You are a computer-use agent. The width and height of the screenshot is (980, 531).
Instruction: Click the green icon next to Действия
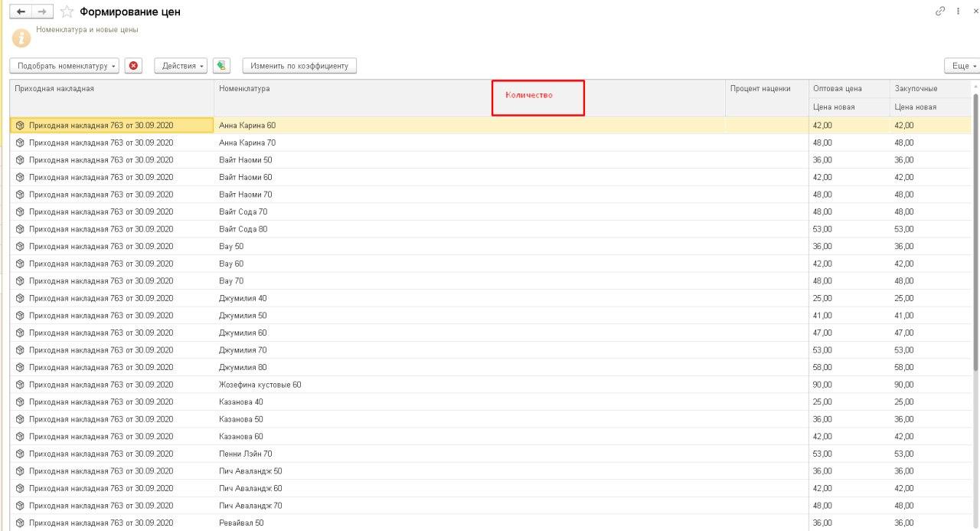pyautogui.click(x=221, y=66)
